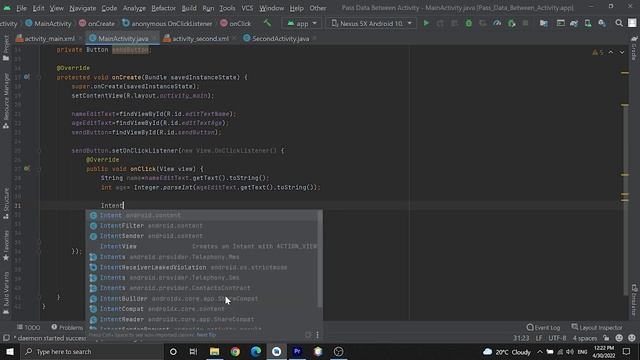Toggle tool window bars icon at bottom-left
Screen dimensions: 640x360
6,338
